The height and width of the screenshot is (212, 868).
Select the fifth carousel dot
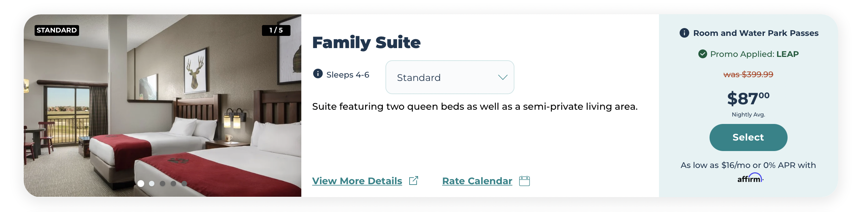[184, 184]
